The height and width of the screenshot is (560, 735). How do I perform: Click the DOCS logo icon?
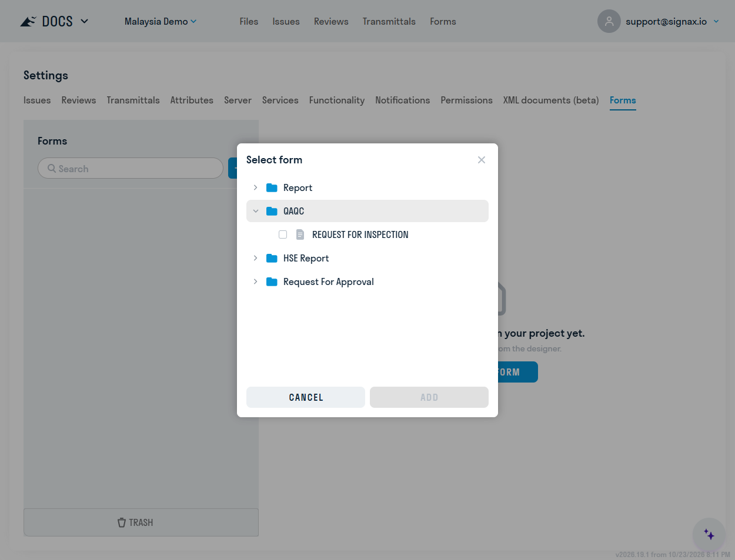pos(28,22)
